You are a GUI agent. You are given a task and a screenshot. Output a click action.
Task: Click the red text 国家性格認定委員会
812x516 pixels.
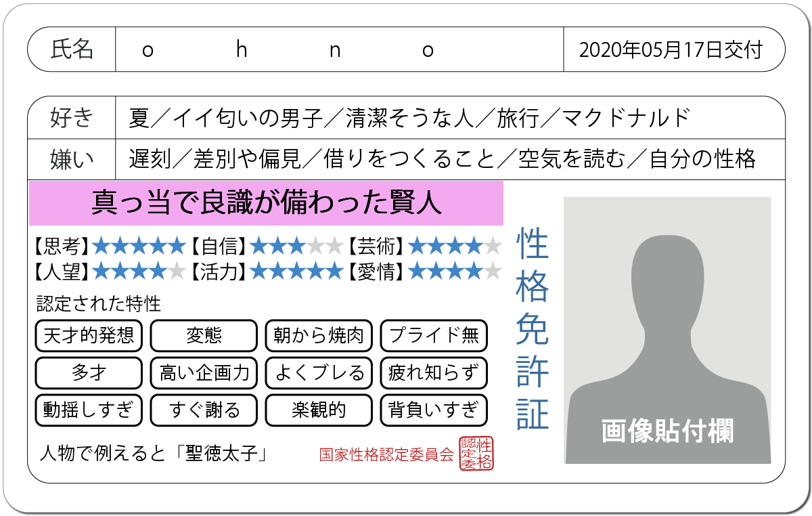387,454
